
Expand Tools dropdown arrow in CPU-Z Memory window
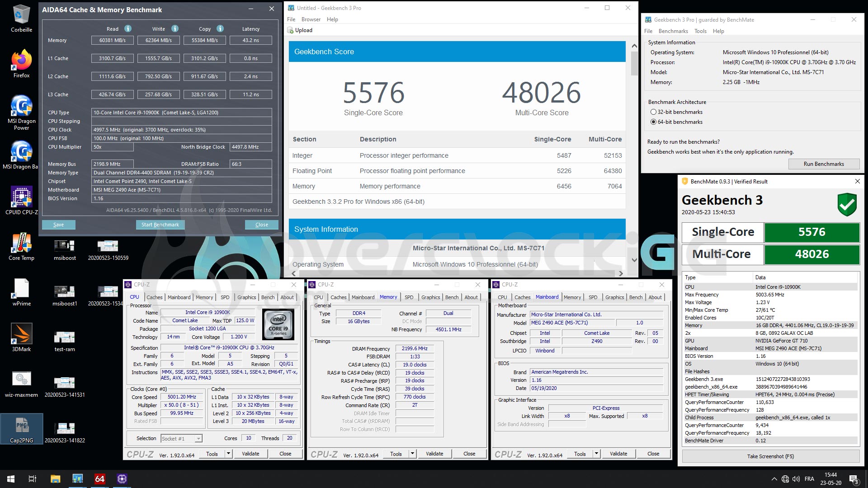pos(412,454)
